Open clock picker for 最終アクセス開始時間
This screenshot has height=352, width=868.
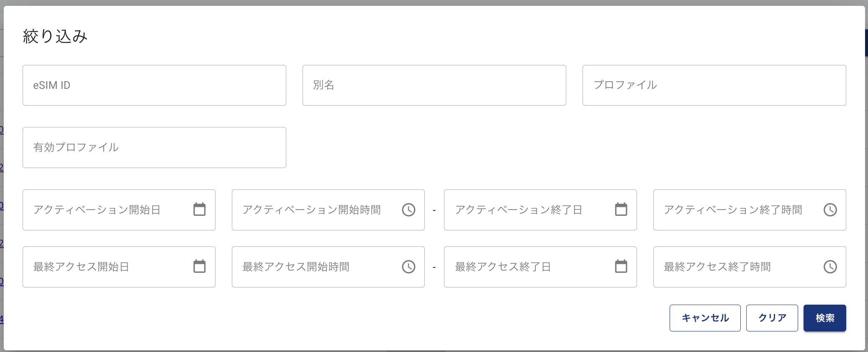tap(408, 267)
